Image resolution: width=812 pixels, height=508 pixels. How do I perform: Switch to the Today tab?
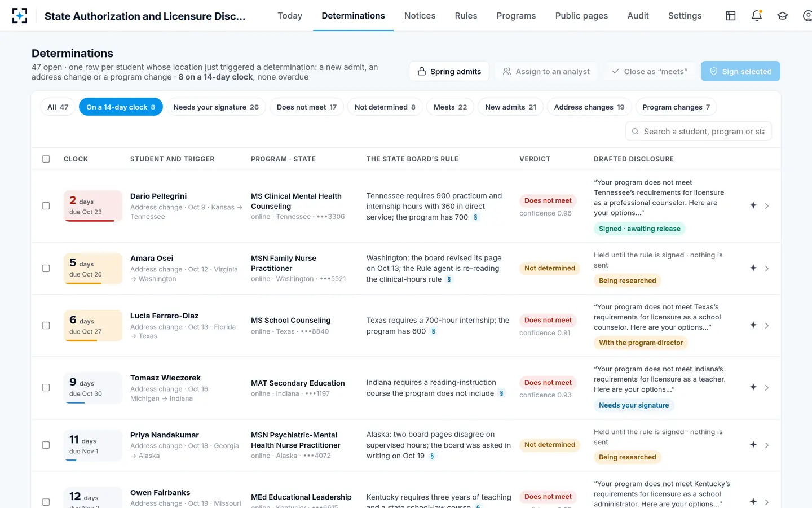pos(290,16)
